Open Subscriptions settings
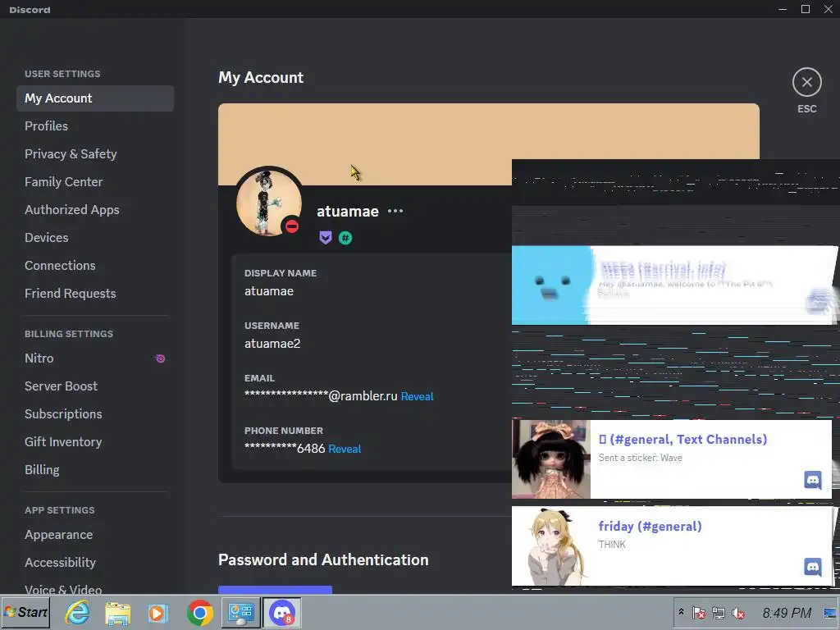This screenshot has width=840, height=630. (x=95, y=413)
